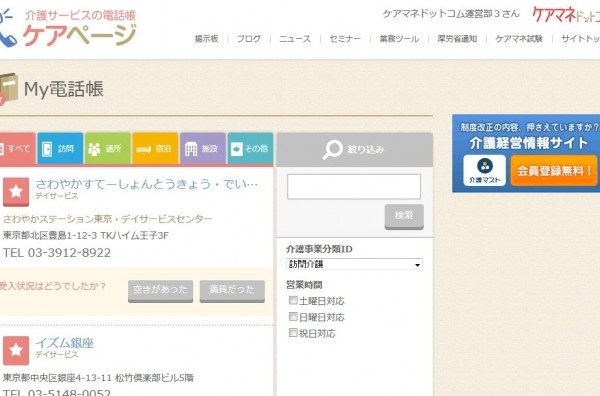Open the さわやかすてーしょんとうきょう listing link
Image resolution: width=600 pixels, height=396 pixels.
coord(147,184)
